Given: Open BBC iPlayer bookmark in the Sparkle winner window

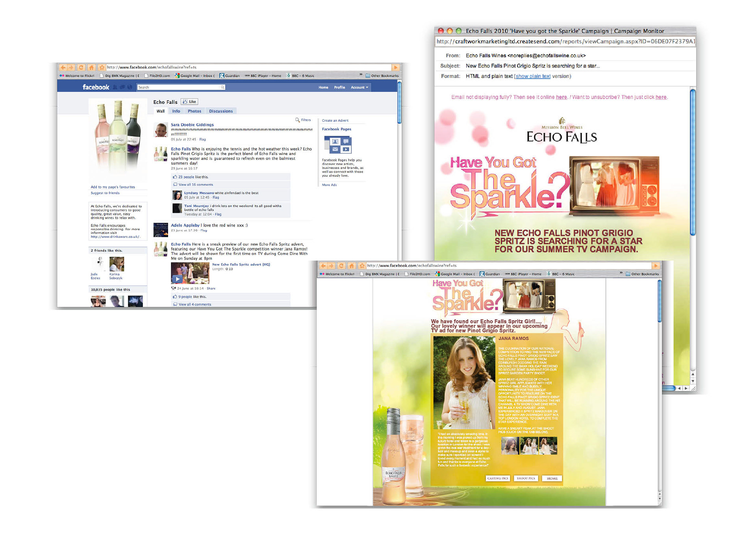Looking at the screenshot, I should click(x=523, y=274).
